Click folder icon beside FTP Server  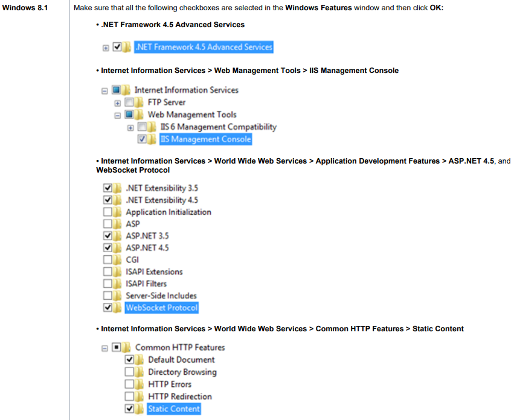(142, 103)
